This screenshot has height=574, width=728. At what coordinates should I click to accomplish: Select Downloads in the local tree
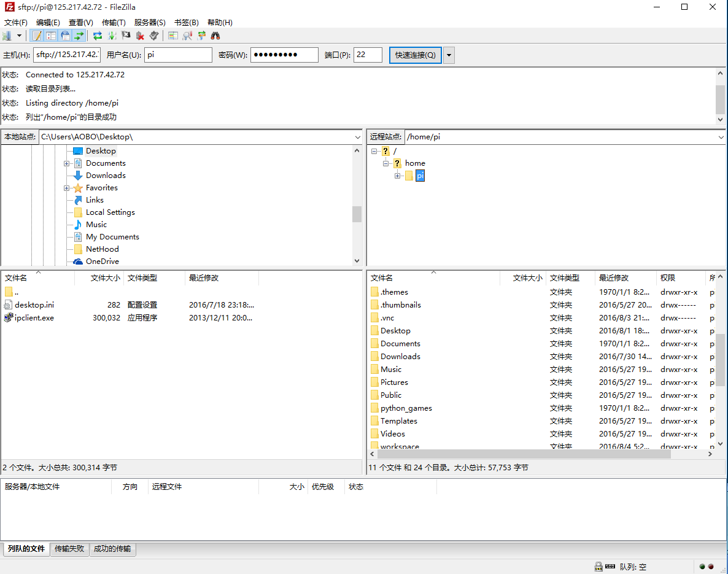(x=106, y=176)
